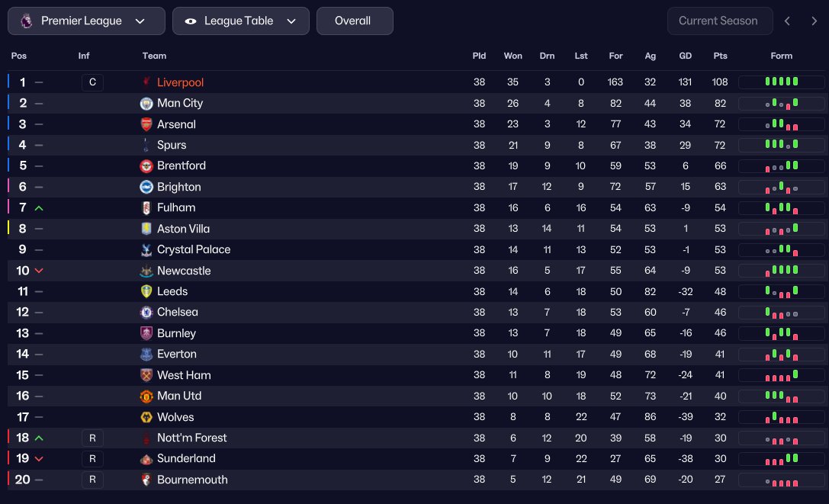Expand the League Table view dropdown

[241, 21]
